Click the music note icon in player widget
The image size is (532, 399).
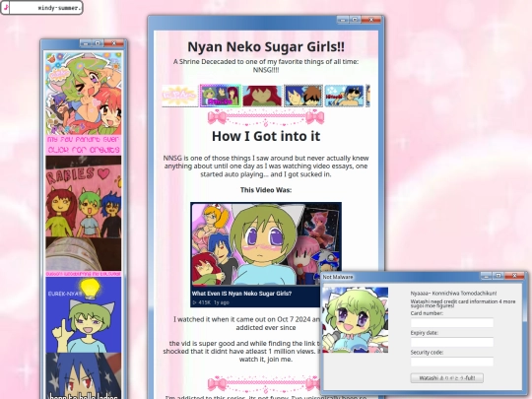(x=6, y=8)
